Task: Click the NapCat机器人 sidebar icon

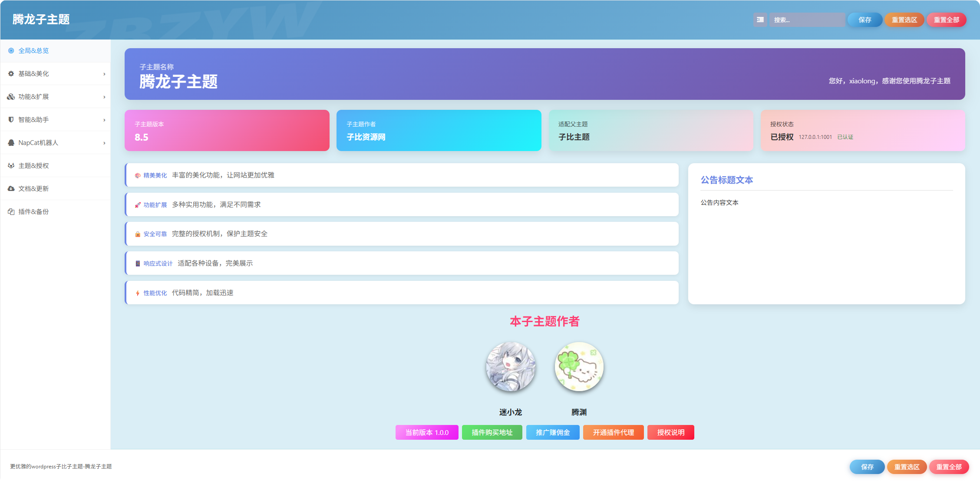Action: click(x=11, y=143)
